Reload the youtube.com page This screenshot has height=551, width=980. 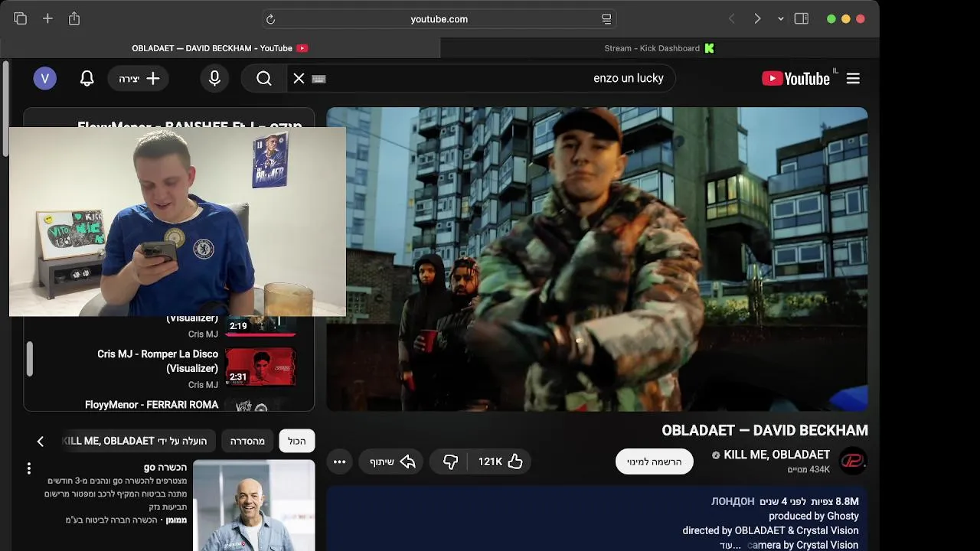pyautogui.click(x=270, y=19)
